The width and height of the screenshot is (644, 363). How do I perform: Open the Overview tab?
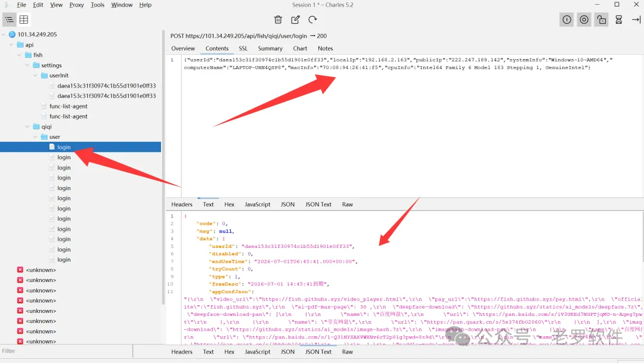(183, 48)
